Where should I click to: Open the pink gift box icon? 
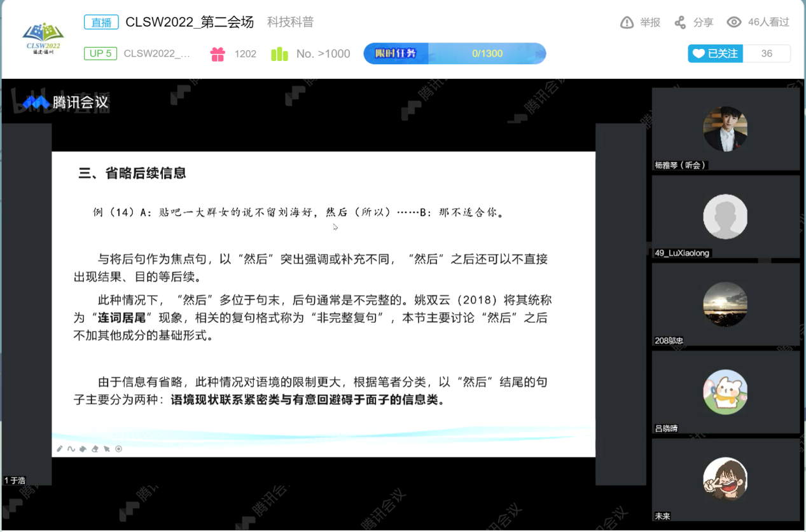pyautogui.click(x=218, y=54)
